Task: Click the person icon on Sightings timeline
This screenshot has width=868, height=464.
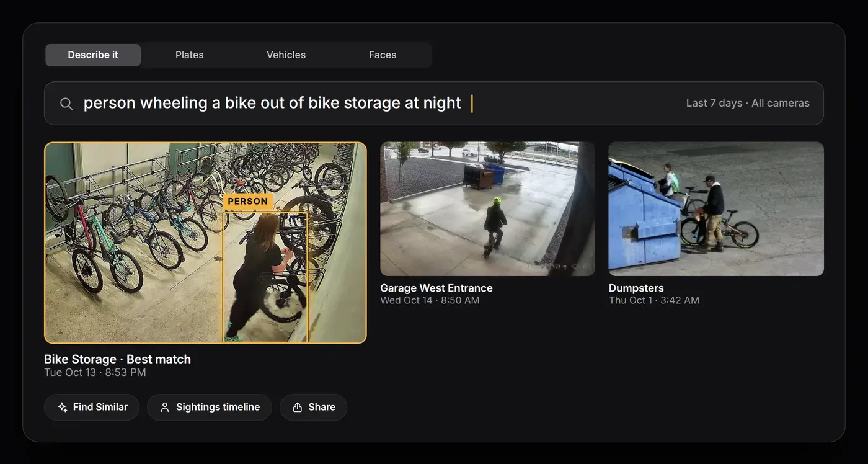Action: point(164,408)
